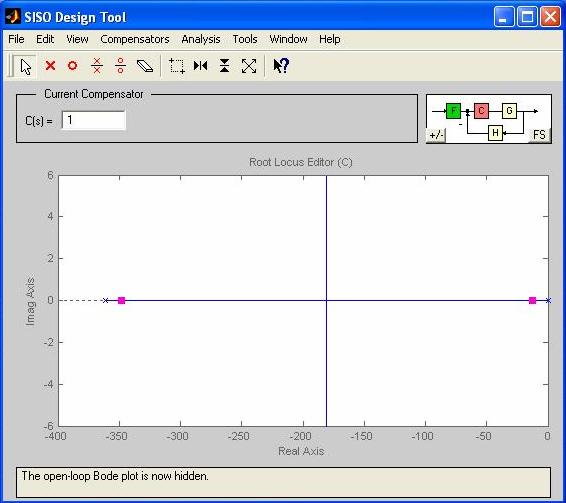Click the H sensor block
The height and width of the screenshot is (503, 566).
point(495,133)
